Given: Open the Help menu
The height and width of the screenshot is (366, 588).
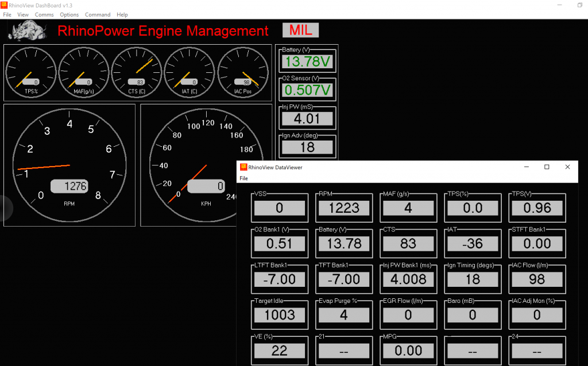Looking at the screenshot, I should pos(122,14).
